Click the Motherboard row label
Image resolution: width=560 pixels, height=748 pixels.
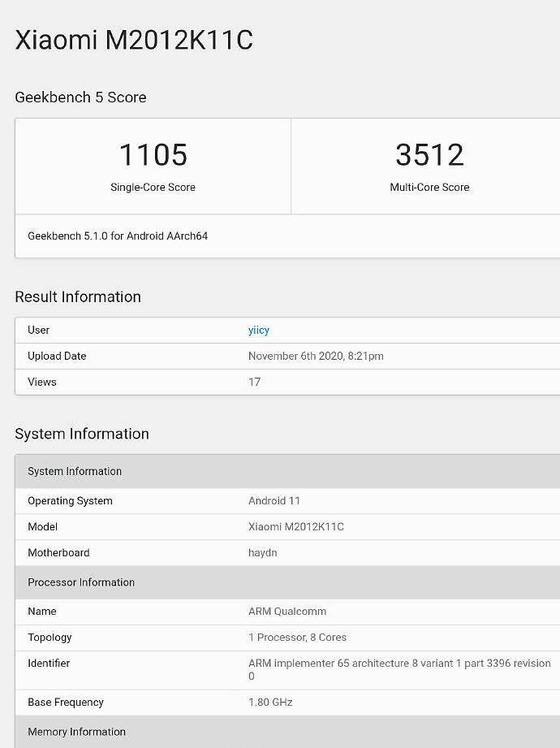click(x=58, y=552)
